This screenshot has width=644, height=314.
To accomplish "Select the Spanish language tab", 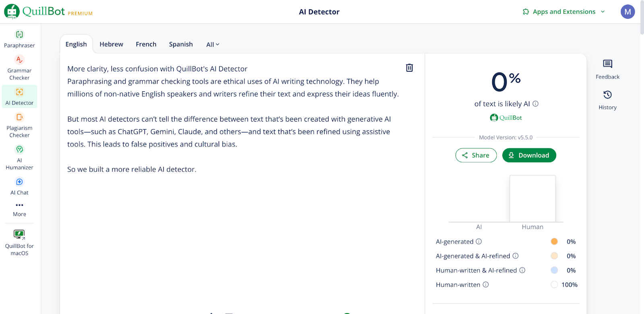I will pyautogui.click(x=181, y=44).
